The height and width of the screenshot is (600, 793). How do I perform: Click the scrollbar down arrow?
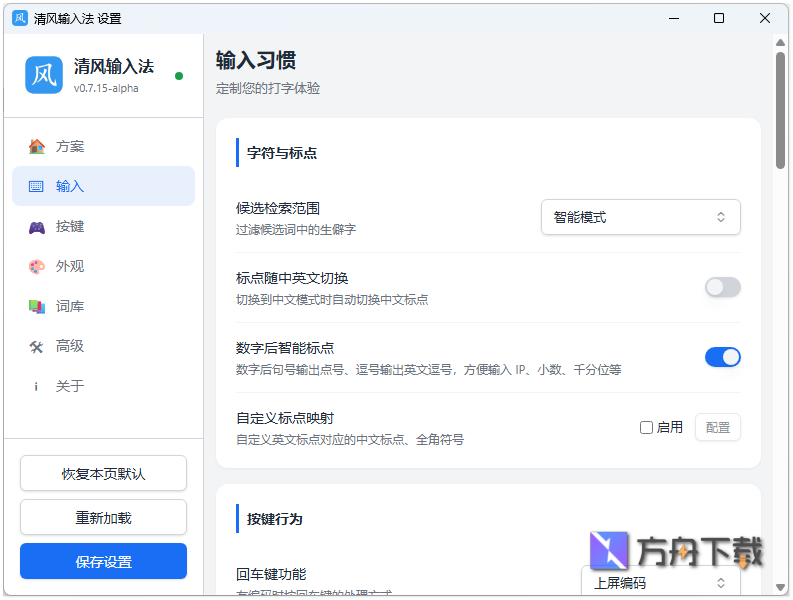pyautogui.click(x=780, y=587)
